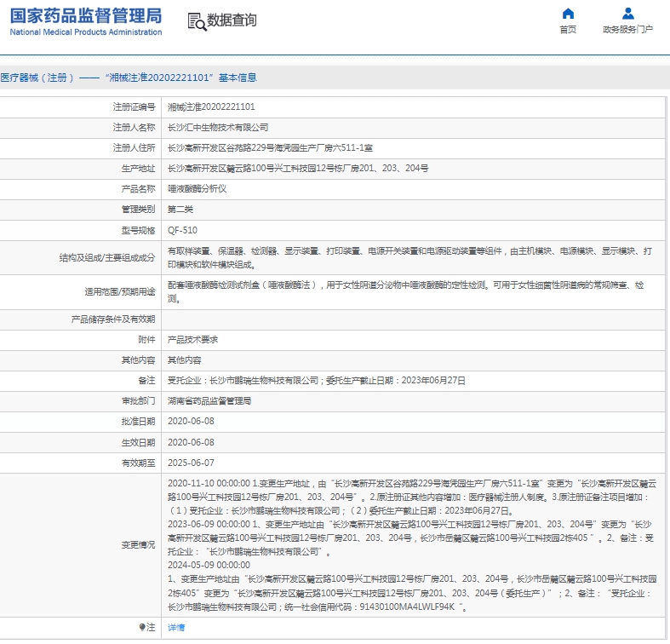Click the 结构及组成/主要组成成分 label
Viewport: 670px width, 644px height.
pos(106,258)
